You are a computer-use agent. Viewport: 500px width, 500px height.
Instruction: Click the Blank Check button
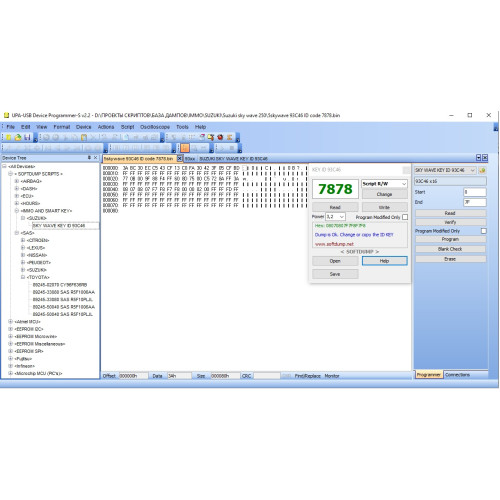pyautogui.click(x=450, y=249)
